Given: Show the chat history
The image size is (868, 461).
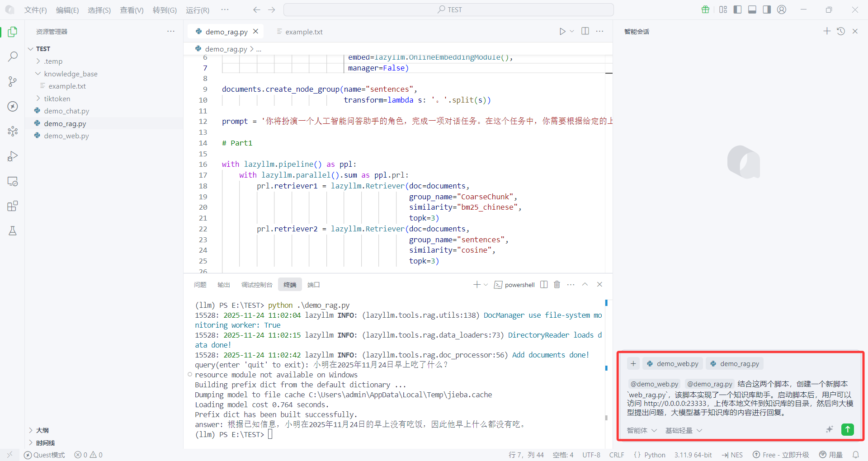Looking at the screenshot, I should (841, 31).
